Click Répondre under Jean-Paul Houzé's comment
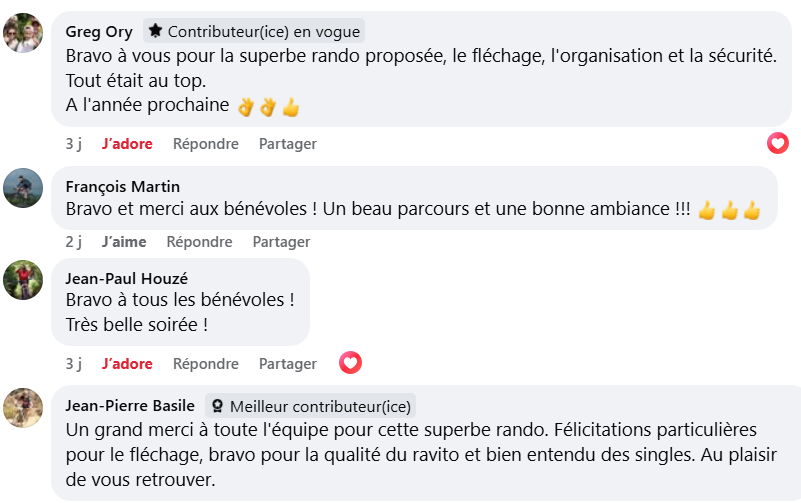 pos(205,364)
